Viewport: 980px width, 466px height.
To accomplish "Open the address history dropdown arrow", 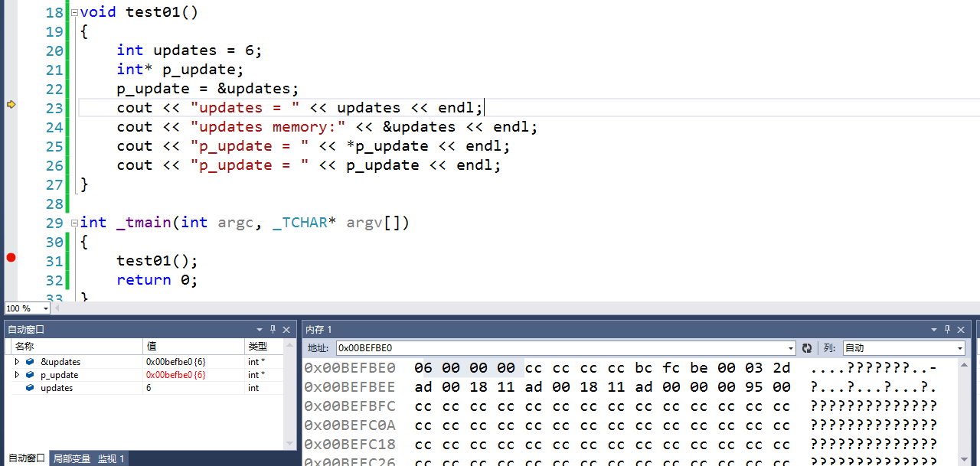I will tap(791, 348).
